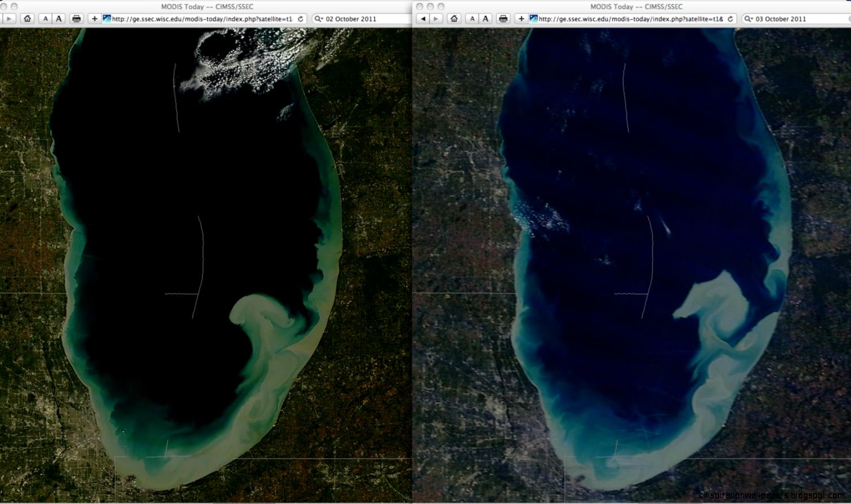Click the decrease text size button in left toolbar

[45, 19]
